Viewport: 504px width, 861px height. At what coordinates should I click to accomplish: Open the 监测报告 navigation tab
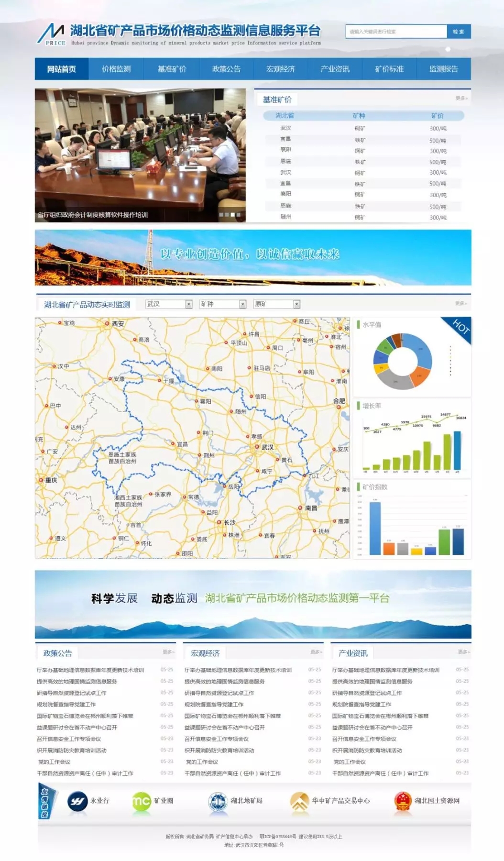tap(443, 69)
